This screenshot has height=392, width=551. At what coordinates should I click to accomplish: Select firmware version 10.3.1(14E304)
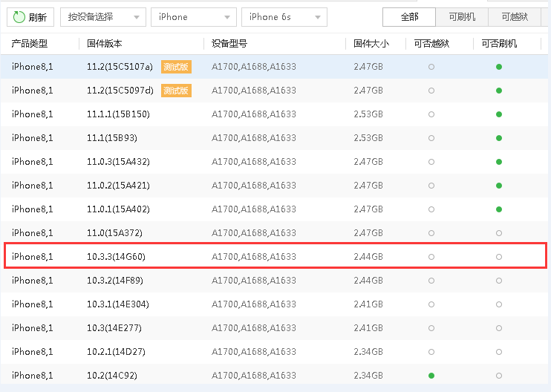[118, 304]
